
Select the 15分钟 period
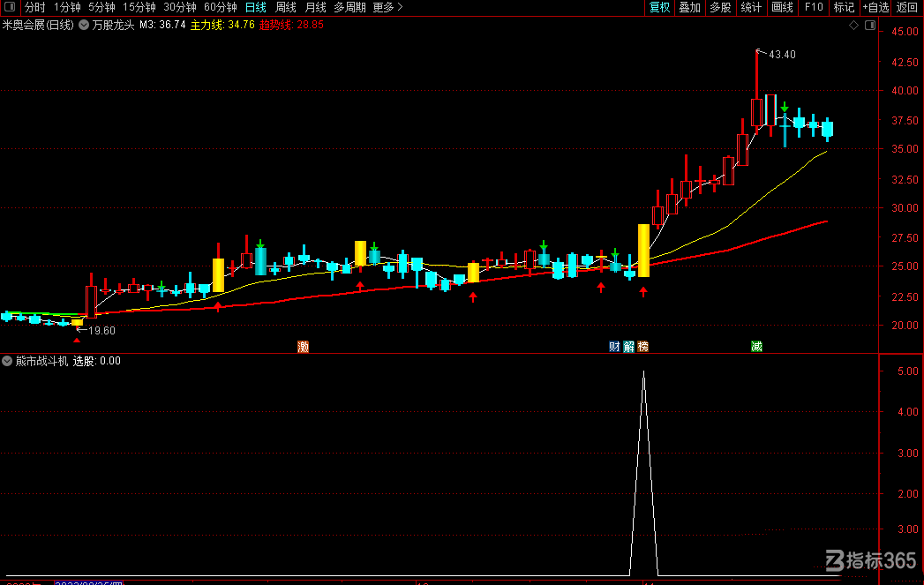[x=139, y=7]
